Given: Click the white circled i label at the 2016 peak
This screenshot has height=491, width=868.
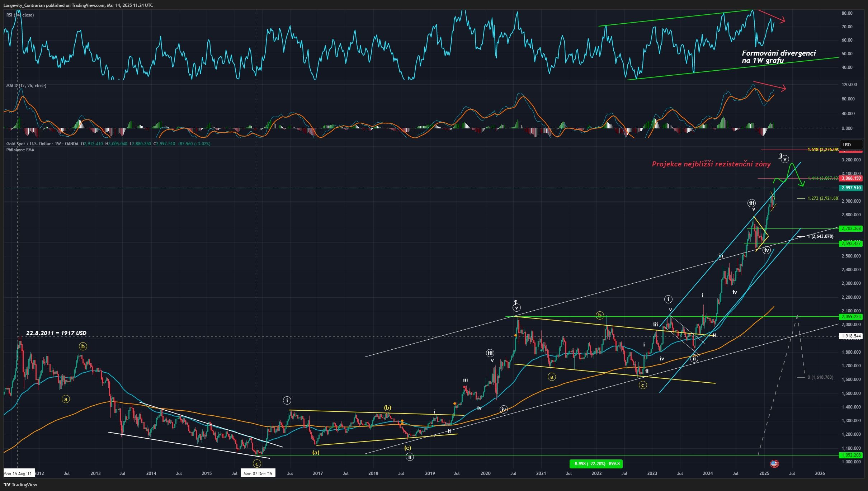Looking at the screenshot, I should click(x=287, y=400).
